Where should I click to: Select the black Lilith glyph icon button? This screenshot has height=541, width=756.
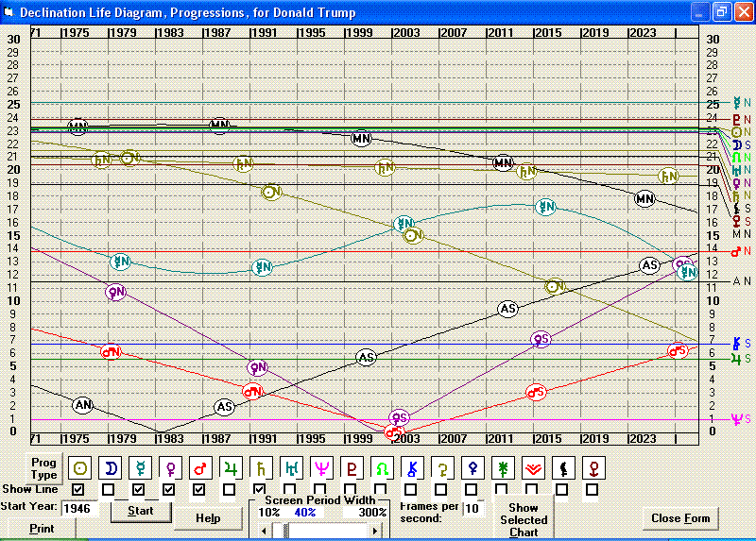click(563, 467)
